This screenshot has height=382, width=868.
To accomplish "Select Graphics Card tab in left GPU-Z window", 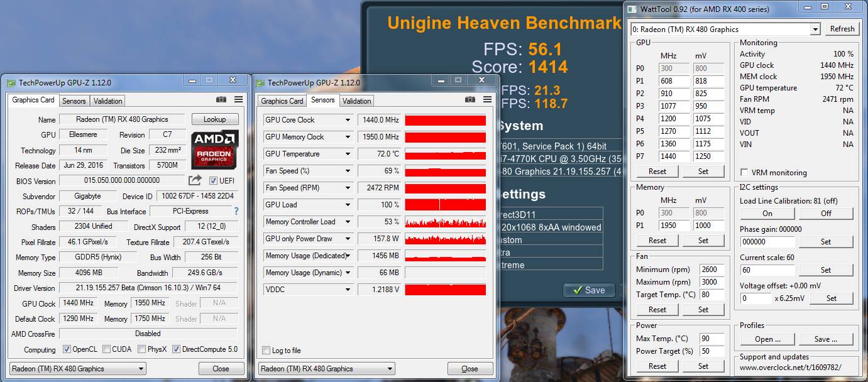I will [x=33, y=100].
